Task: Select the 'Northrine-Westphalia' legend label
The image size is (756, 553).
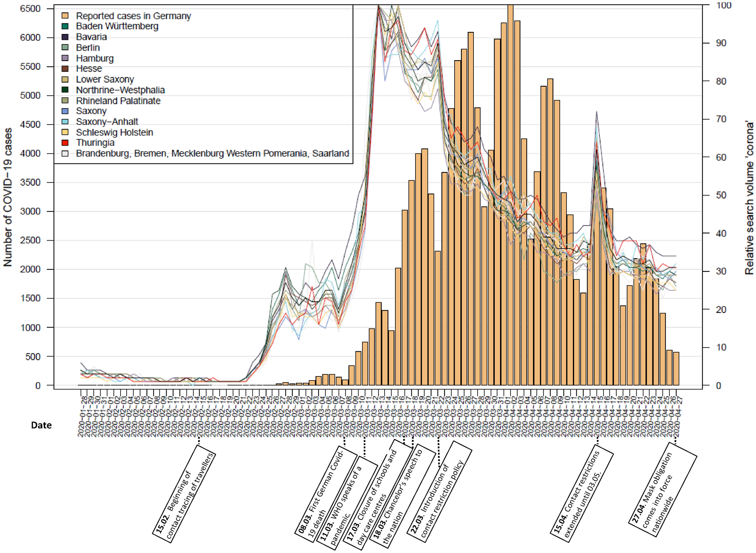Action: (x=121, y=90)
